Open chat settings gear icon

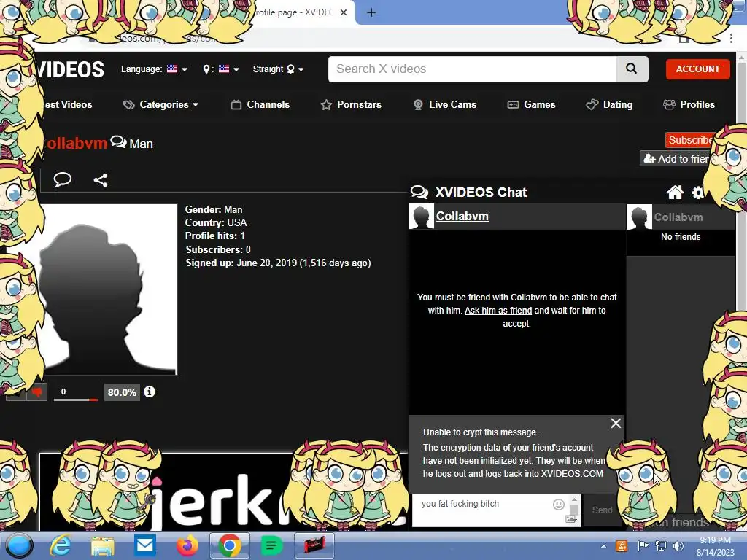(697, 192)
